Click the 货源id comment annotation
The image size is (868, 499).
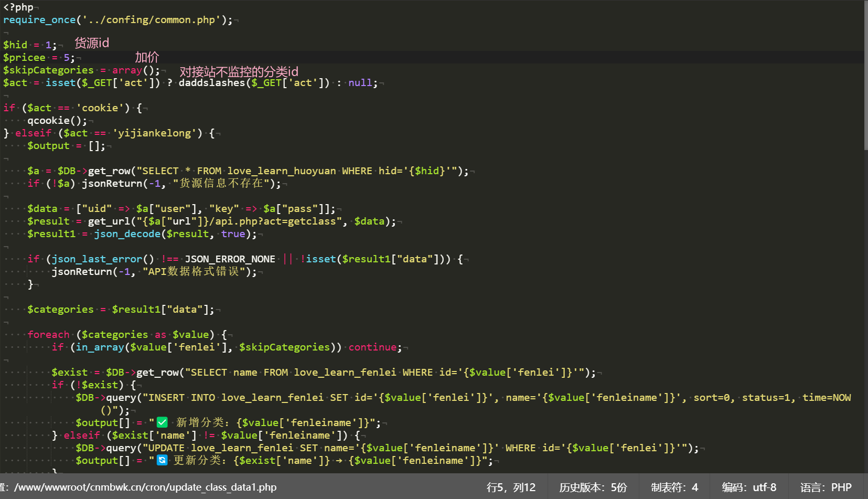click(92, 43)
